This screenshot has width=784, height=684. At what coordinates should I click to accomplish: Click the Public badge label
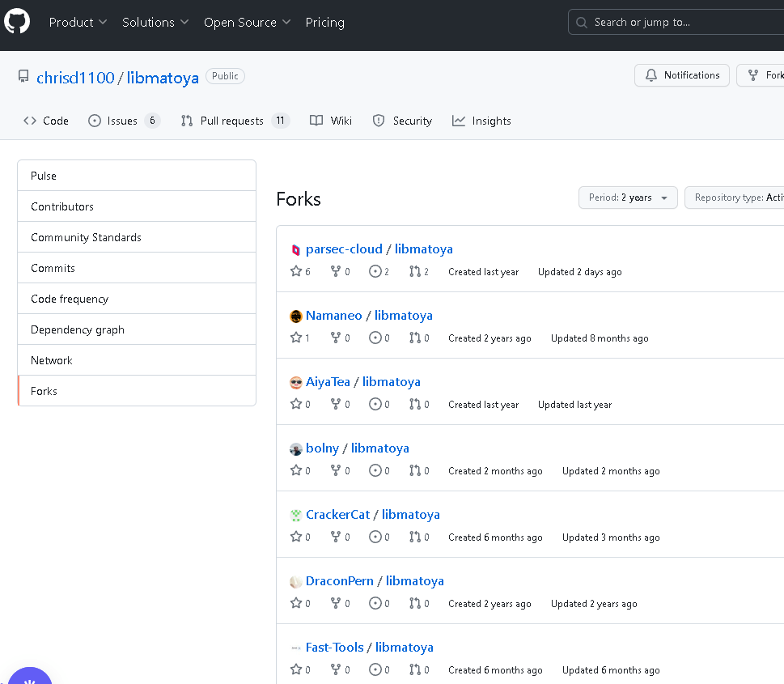[x=225, y=76]
